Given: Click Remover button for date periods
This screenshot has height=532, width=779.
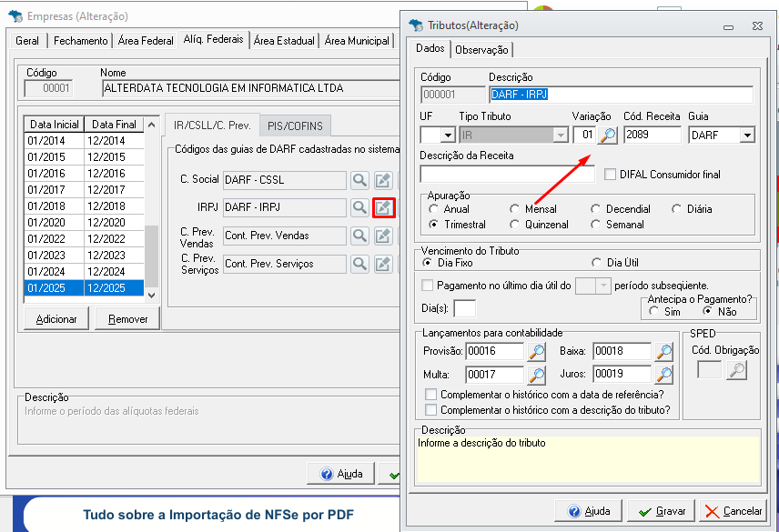Looking at the screenshot, I should pyautogui.click(x=127, y=319).
